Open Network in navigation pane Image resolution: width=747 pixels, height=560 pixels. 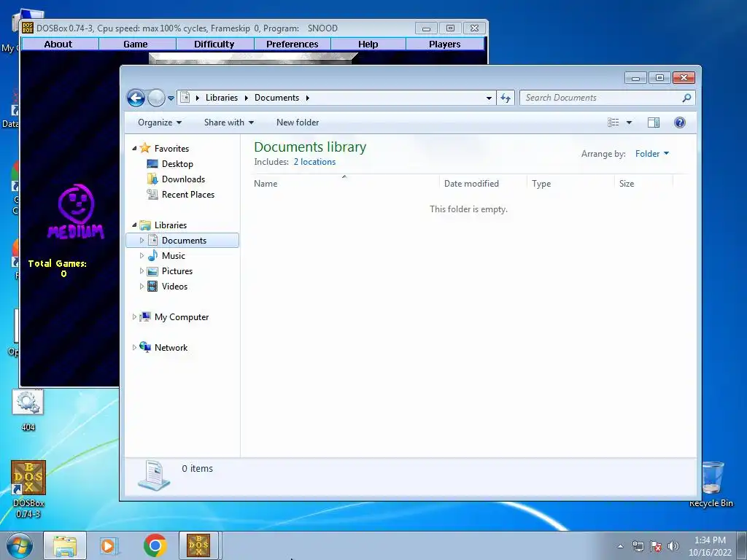pos(171,348)
